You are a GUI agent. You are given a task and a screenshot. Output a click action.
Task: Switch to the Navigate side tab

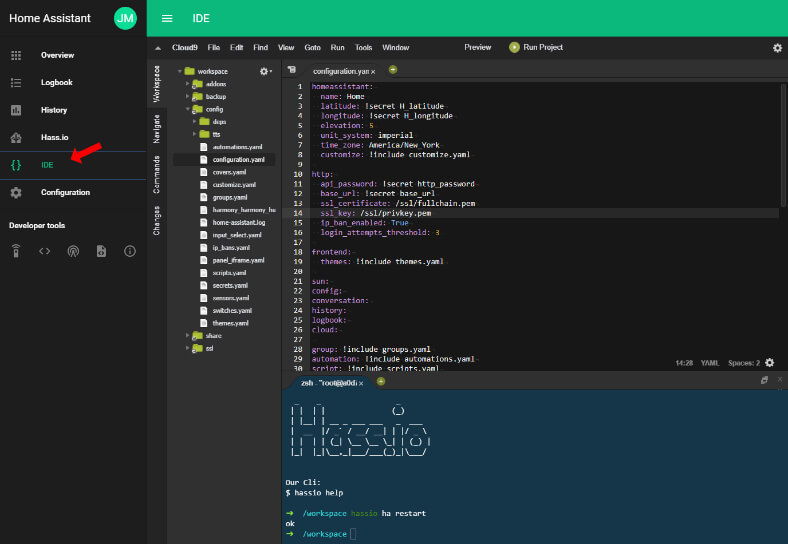pos(156,129)
